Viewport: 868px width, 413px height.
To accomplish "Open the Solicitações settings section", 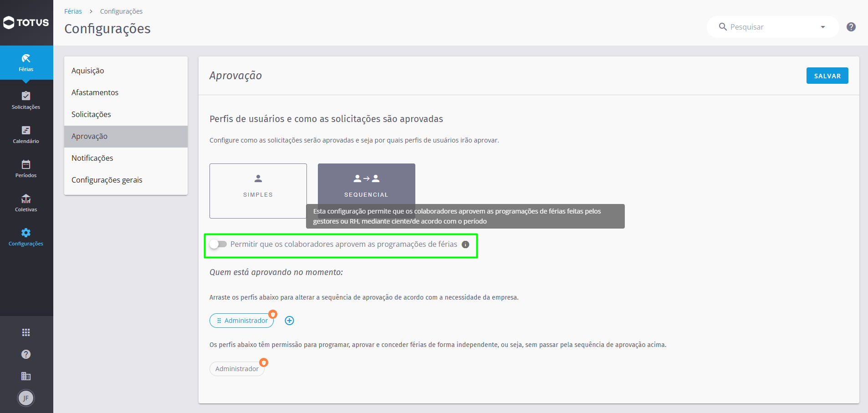I will pyautogui.click(x=126, y=114).
